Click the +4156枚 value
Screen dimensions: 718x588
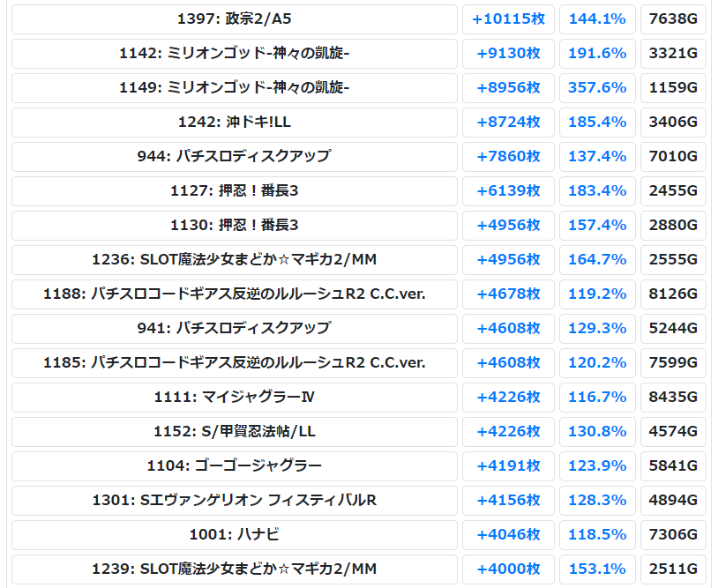point(508,501)
